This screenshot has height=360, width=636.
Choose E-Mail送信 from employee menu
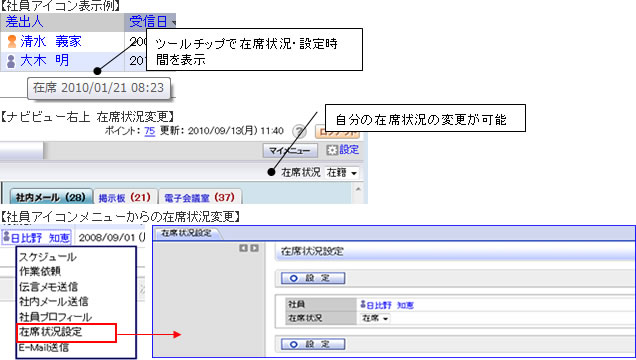[43, 347]
